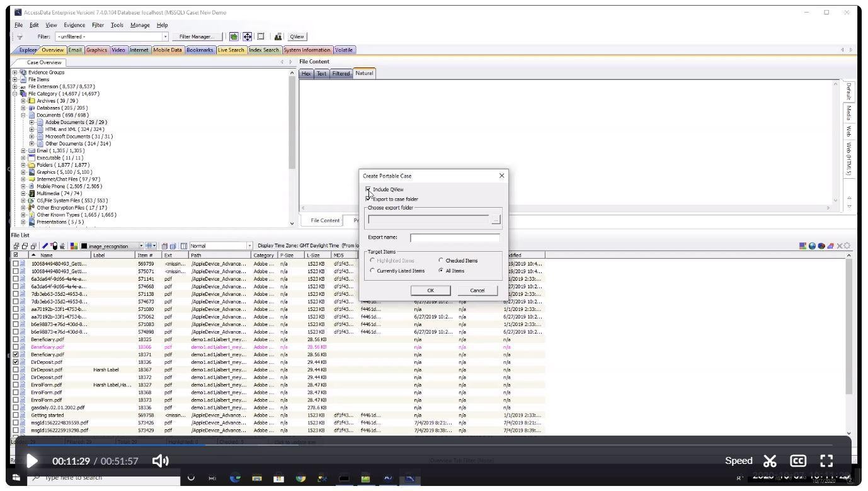Click the column layout icon before Normal dropdown
The width and height of the screenshot is (868, 491).
tap(183, 245)
